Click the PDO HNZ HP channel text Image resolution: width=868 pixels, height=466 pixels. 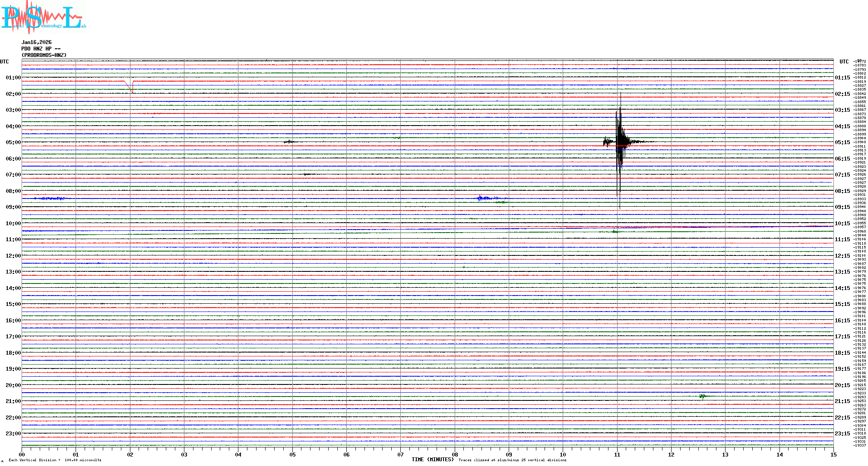(41, 49)
